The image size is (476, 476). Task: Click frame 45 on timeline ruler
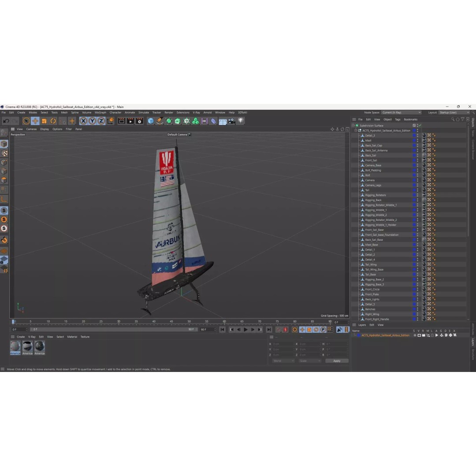coord(171,321)
